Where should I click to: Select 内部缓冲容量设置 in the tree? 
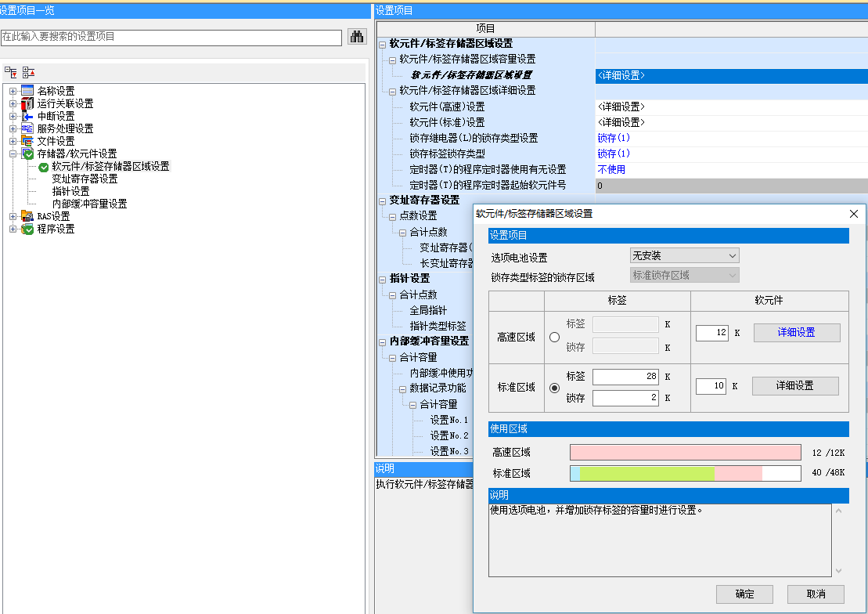89,204
